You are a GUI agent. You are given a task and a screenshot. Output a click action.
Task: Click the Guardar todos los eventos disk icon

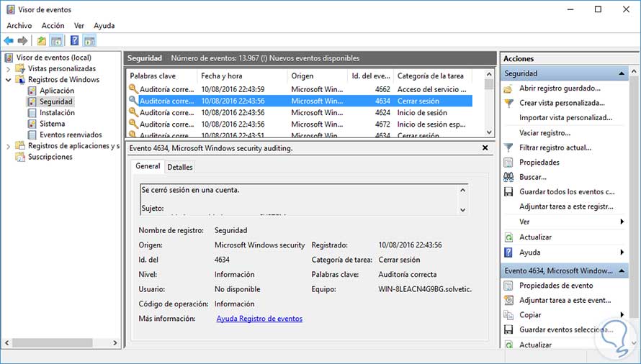(x=508, y=191)
